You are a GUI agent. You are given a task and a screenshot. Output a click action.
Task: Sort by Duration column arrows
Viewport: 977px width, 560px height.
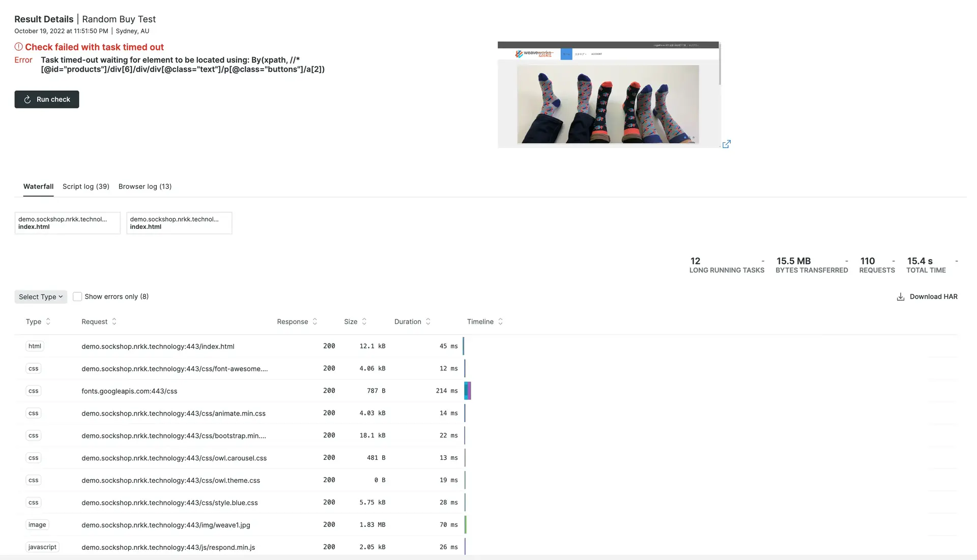428,321
